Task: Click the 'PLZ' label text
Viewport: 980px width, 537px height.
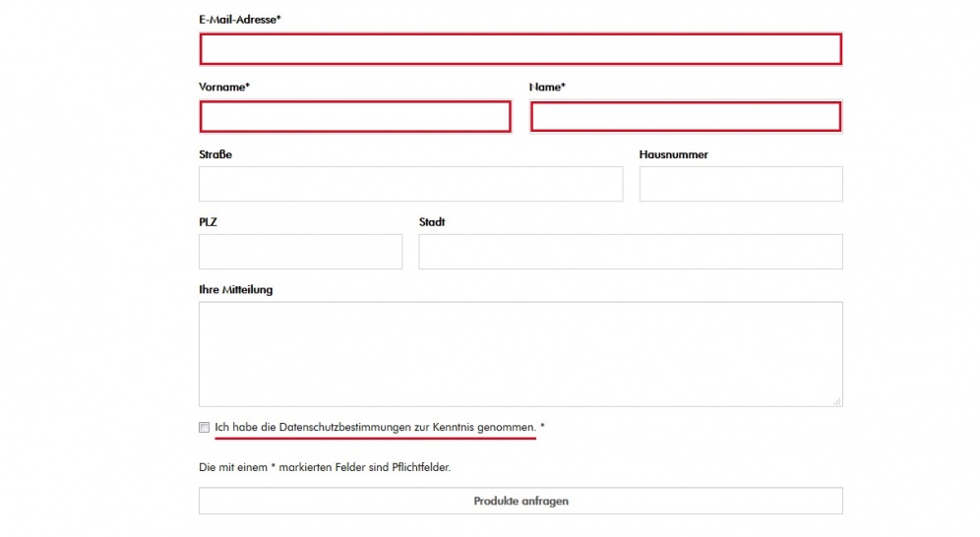Action: (x=208, y=221)
